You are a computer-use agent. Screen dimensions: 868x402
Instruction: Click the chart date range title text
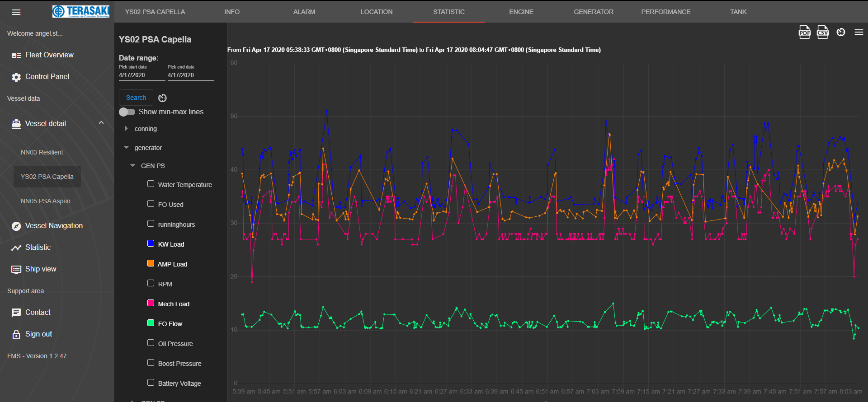(x=414, y=50)
